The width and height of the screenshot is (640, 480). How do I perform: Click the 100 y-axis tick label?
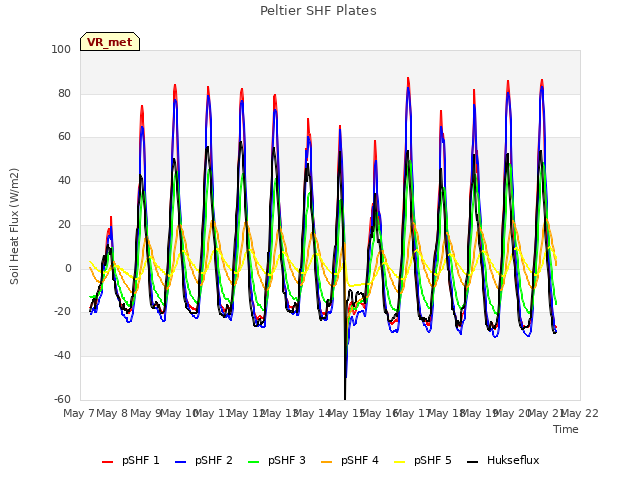pyautogui.click(x=61, y=49)
